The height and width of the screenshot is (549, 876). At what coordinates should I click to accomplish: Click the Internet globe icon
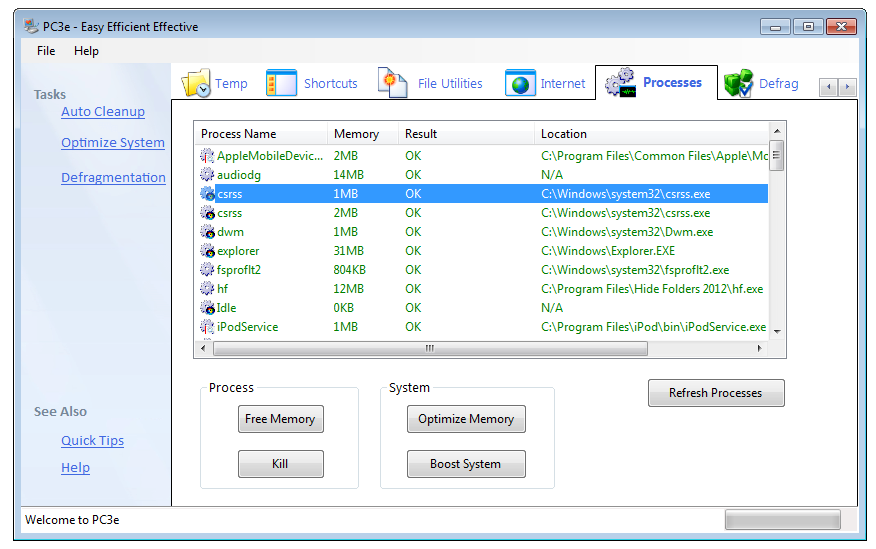[x=520, y=83]
